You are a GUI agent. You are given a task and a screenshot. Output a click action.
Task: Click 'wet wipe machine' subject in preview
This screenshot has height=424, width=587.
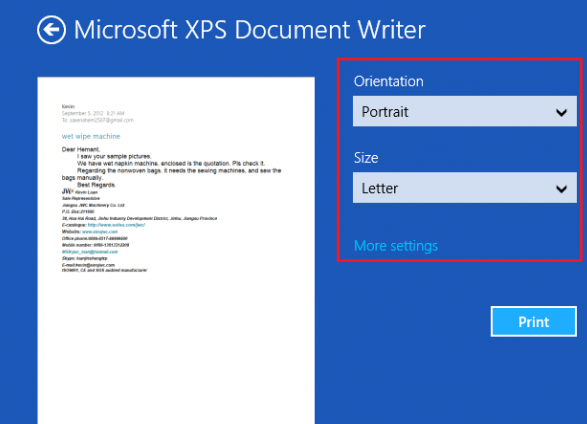pyautogui.click(x=91, y=136)
